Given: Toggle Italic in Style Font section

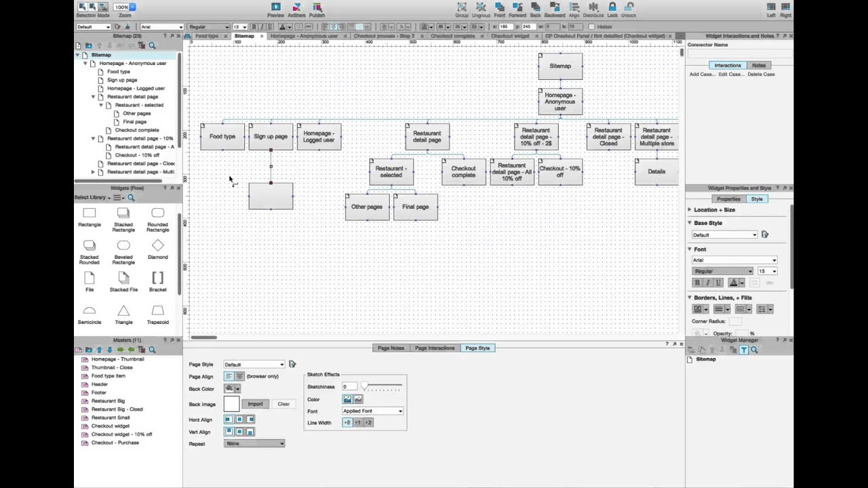Looking at the screenshot, I should click(x=708, y=283).
